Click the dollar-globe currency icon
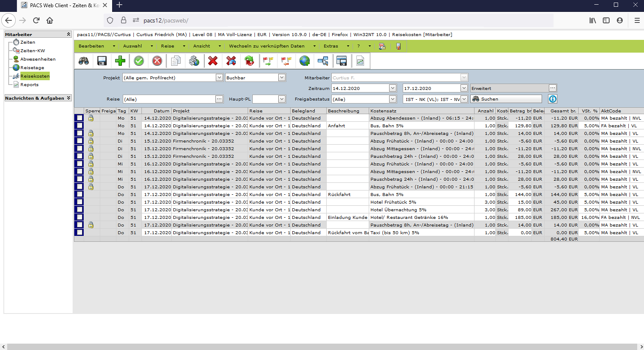Viewport: 644px width, 350px height. pyautogui.click(x=194, y=61)
